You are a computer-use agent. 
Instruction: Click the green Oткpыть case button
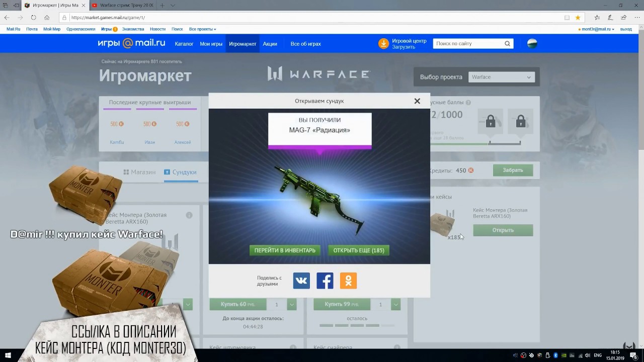503,230
